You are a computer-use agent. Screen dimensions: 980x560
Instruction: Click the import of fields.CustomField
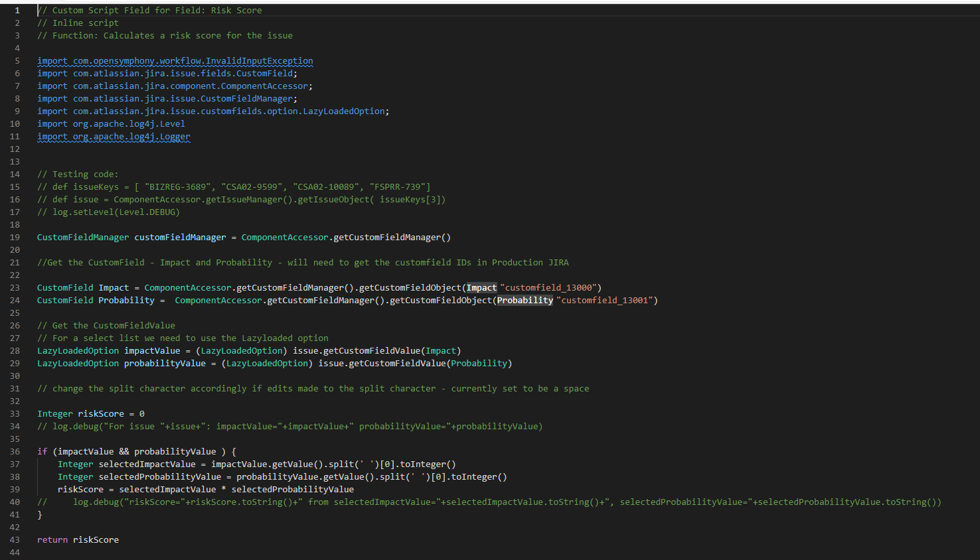pos(167,74)
